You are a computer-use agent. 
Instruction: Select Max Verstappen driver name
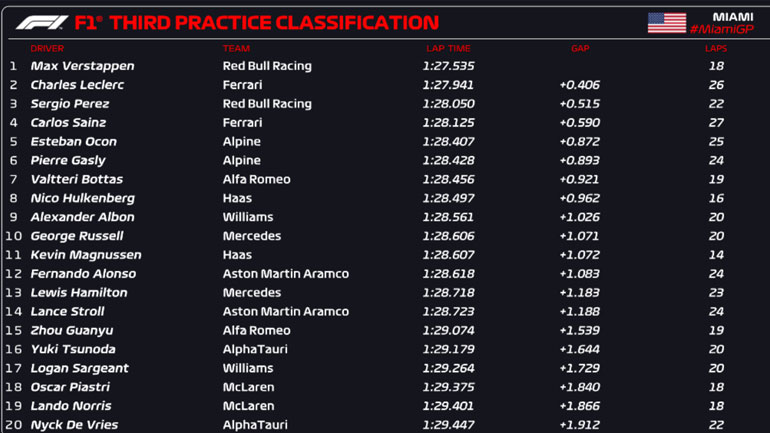click(x=82, y=66)
